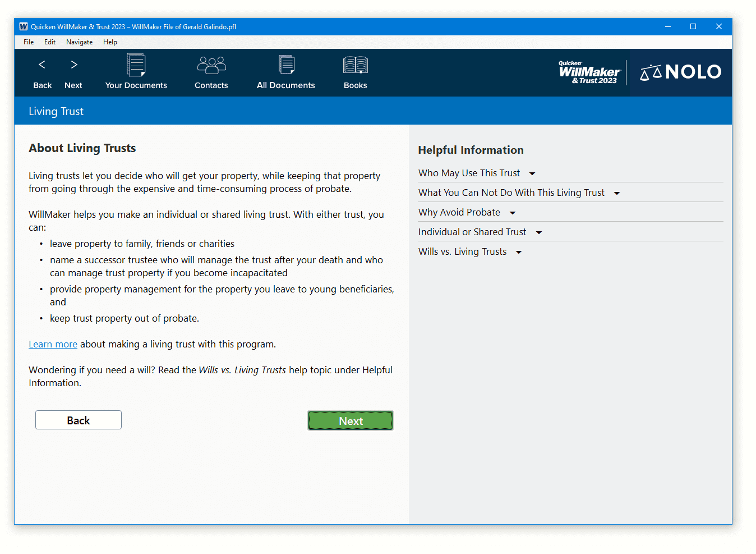Screen dimensions: 756x554
Task: Expand the Who May Use This Trust topic
Action: tap(477, 173)
